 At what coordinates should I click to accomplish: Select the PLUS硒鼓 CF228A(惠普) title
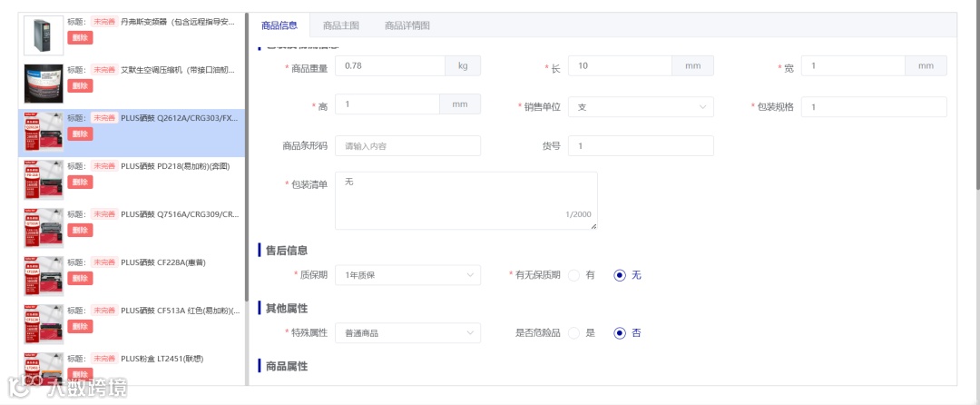163,262
